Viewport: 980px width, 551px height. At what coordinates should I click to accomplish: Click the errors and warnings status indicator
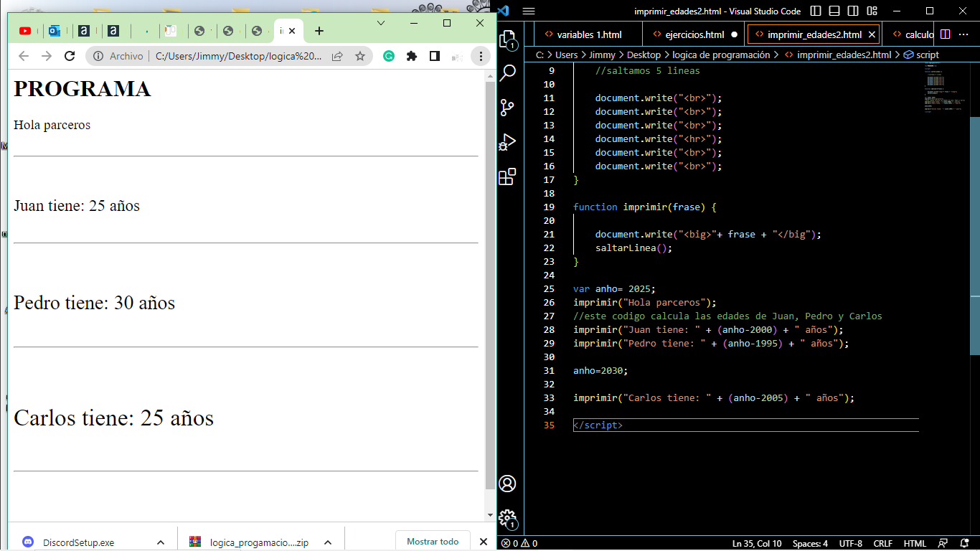[519, 543]
